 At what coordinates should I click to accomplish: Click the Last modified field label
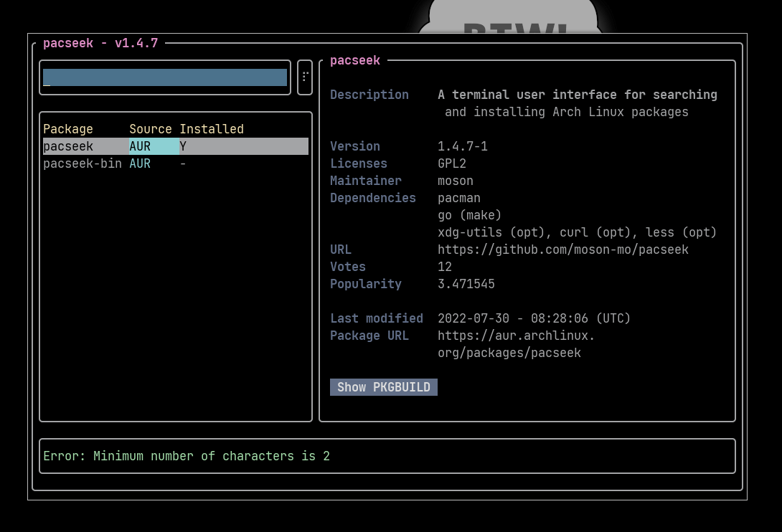377,318
